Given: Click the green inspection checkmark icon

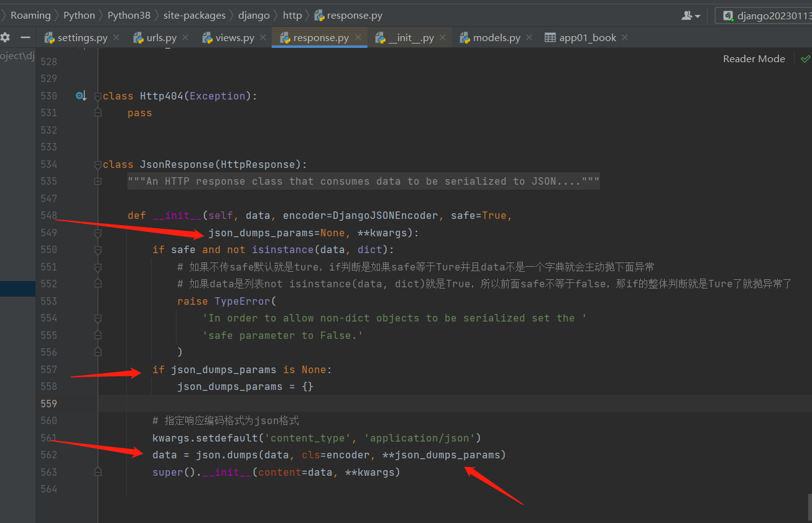Looking at the screenshot, I should tap(805, 59).
